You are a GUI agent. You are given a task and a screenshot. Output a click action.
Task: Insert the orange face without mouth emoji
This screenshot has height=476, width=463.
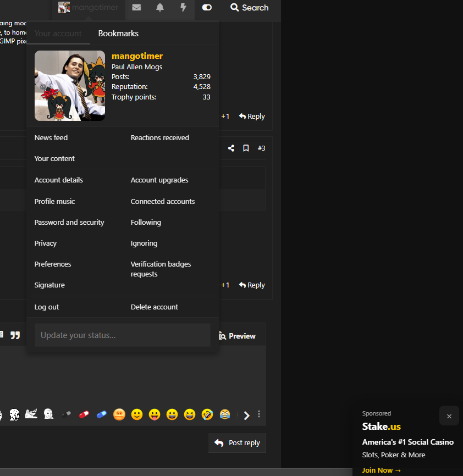tap(119, 414)
